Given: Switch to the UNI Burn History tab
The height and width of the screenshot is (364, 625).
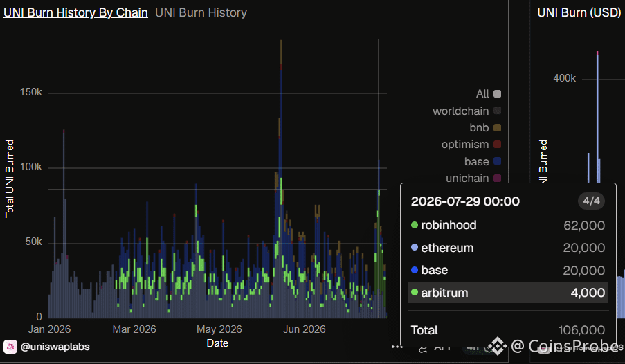Looking at the screenshot, I should pyautogui.click(x=201, y=12).
